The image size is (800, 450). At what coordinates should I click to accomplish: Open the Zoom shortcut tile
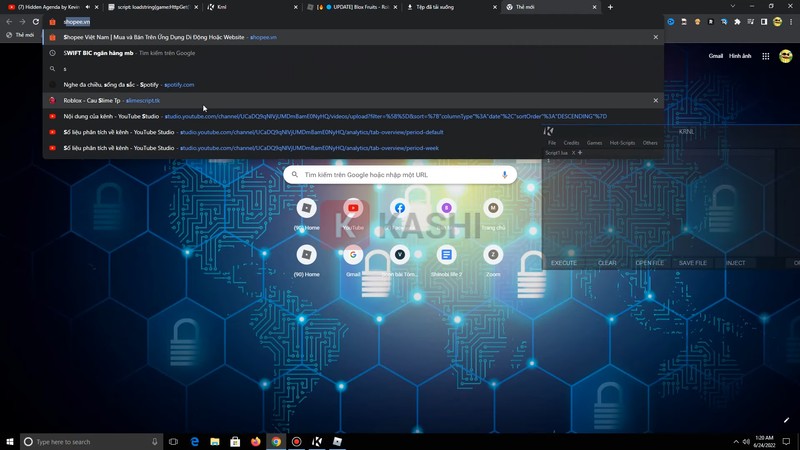[x=493, y=256]
